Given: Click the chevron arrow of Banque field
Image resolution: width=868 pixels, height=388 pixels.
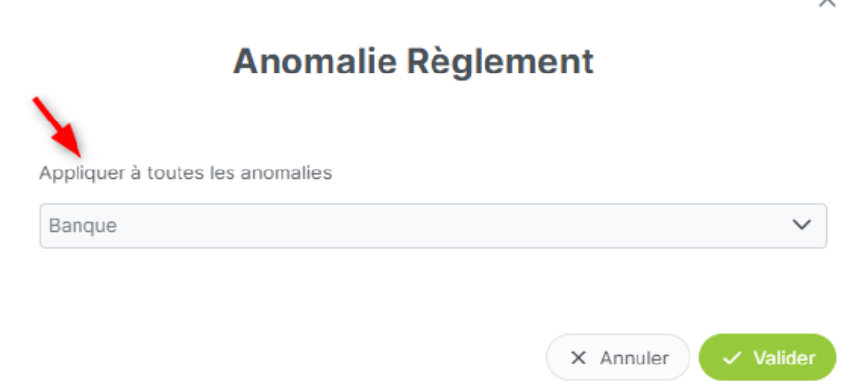Looking at the screenshot, I should point(802,225).
